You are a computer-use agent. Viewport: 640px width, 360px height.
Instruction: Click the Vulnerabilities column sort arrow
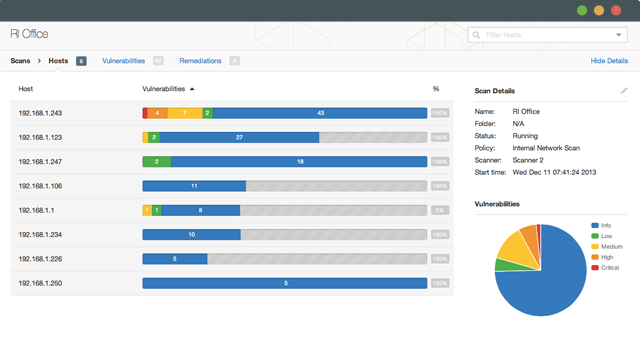192,89
